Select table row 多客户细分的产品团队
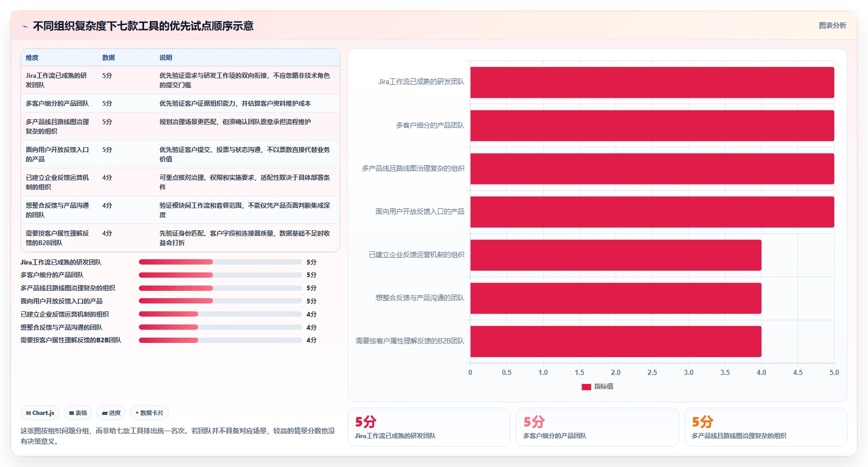This screenshot has height=467, width=868. (180, 103)
